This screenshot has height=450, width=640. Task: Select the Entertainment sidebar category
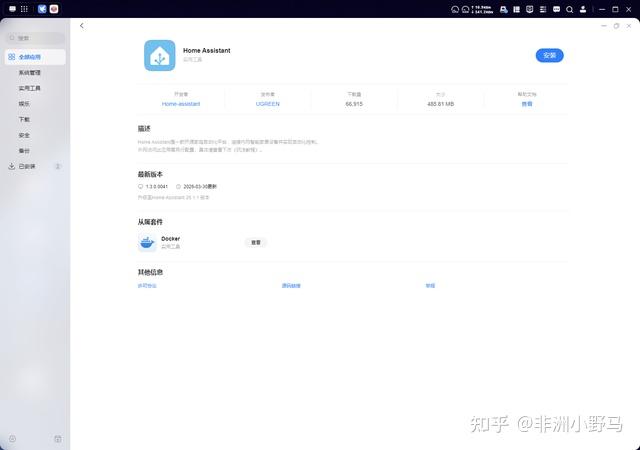point(24,104)
